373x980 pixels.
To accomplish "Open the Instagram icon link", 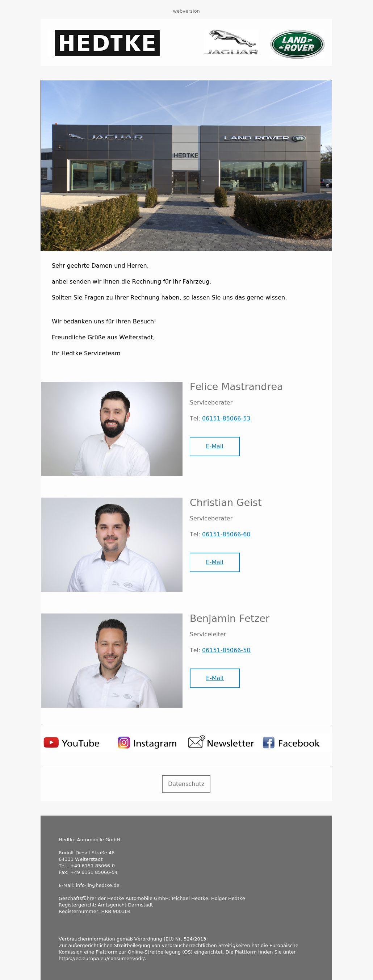I will (147, 743).
